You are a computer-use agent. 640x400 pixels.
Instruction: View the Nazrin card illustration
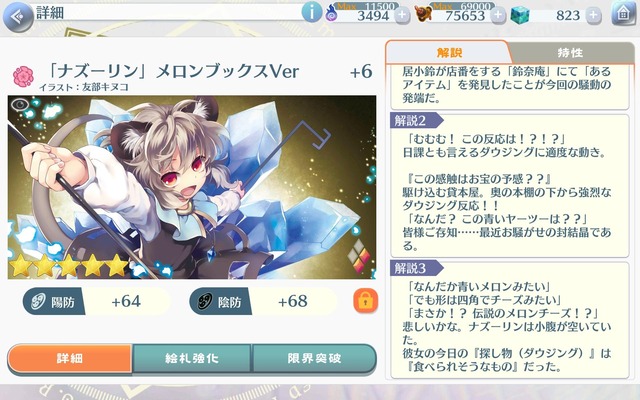192,187
